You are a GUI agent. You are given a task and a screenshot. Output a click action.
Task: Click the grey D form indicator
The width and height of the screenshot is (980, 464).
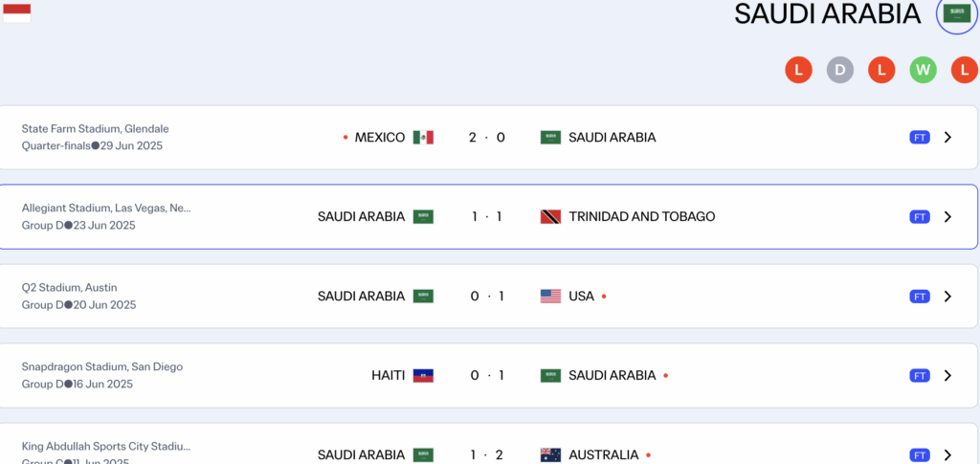pyautogui.click(x=840, y=70)
